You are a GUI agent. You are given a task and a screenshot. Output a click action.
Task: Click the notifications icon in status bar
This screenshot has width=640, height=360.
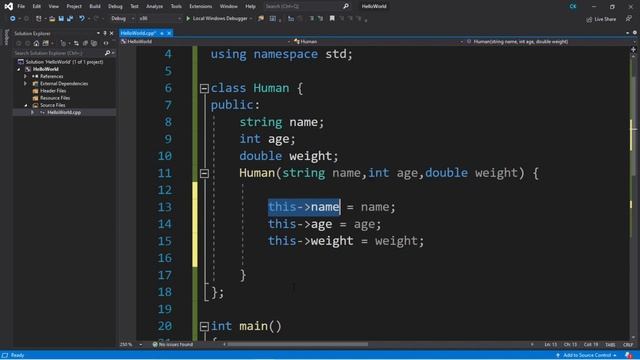pyautogui.click(x=629, y=356)
